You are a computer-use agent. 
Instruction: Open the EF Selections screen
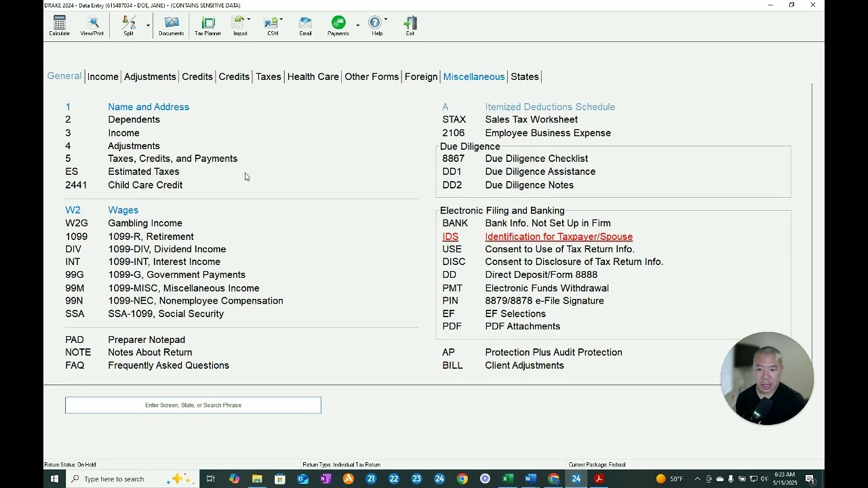click(x=515, y=314)
